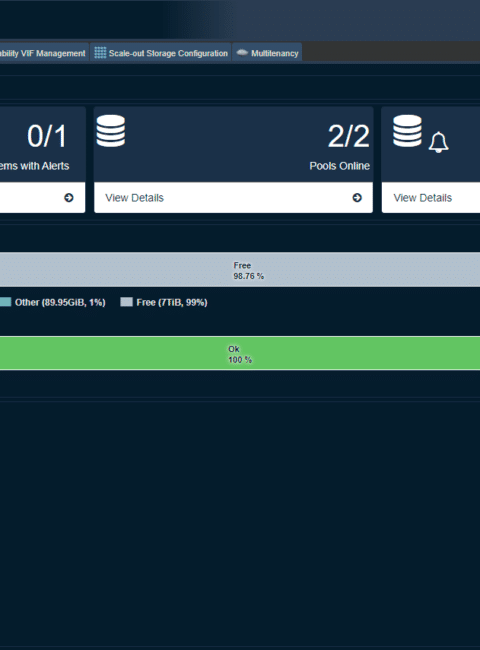480x650 pixels.
Task: Click arrow icon under Systems with Alerts
Action: click(69, 198)
